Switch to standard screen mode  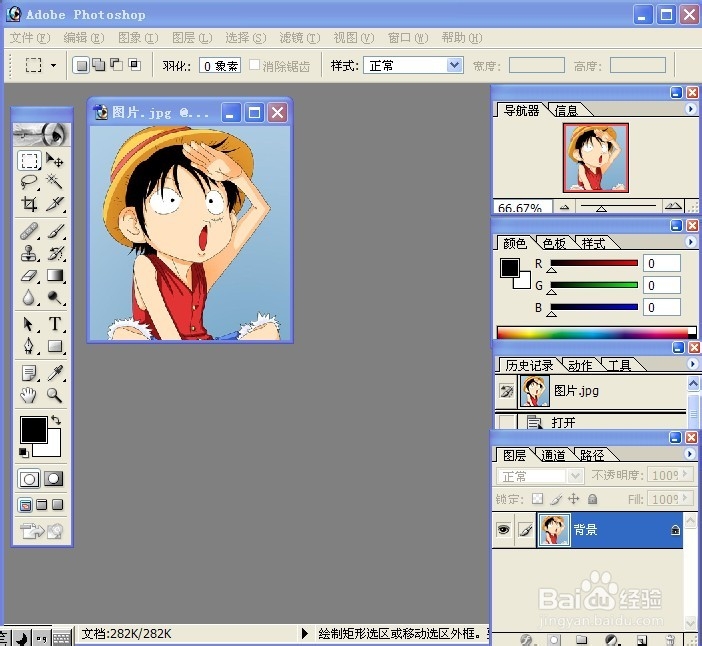(26, 505)
